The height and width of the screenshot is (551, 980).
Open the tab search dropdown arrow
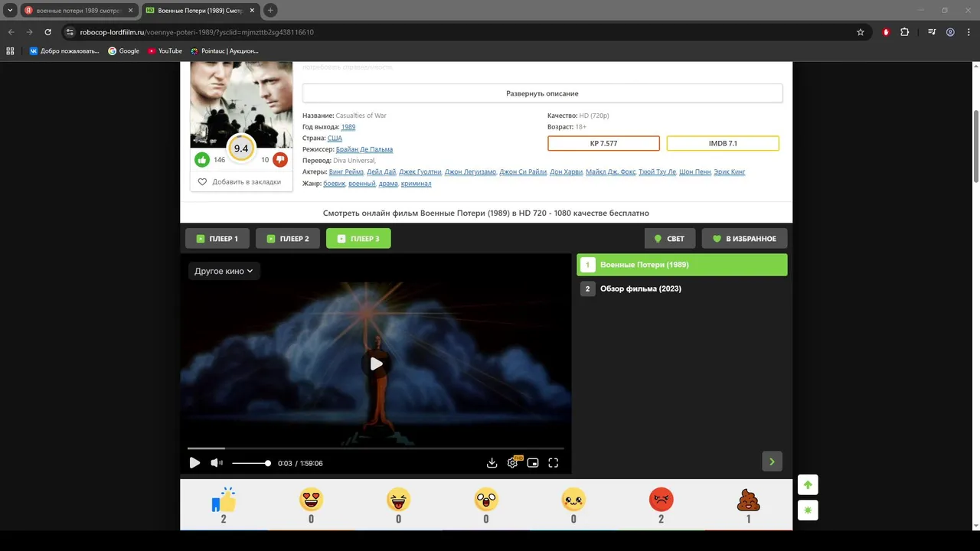(10, 11)
